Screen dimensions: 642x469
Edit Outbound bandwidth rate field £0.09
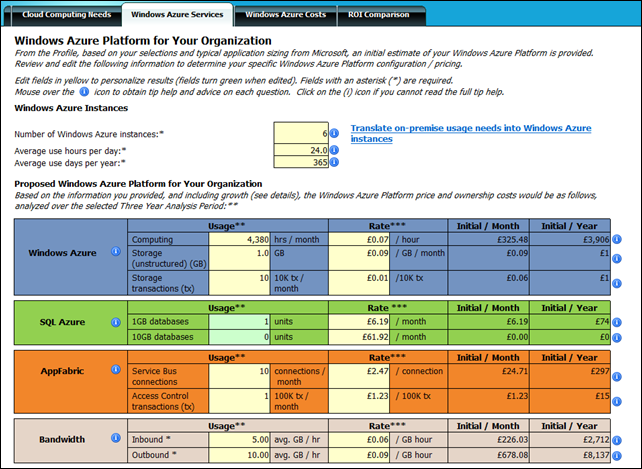pos(359,455)
